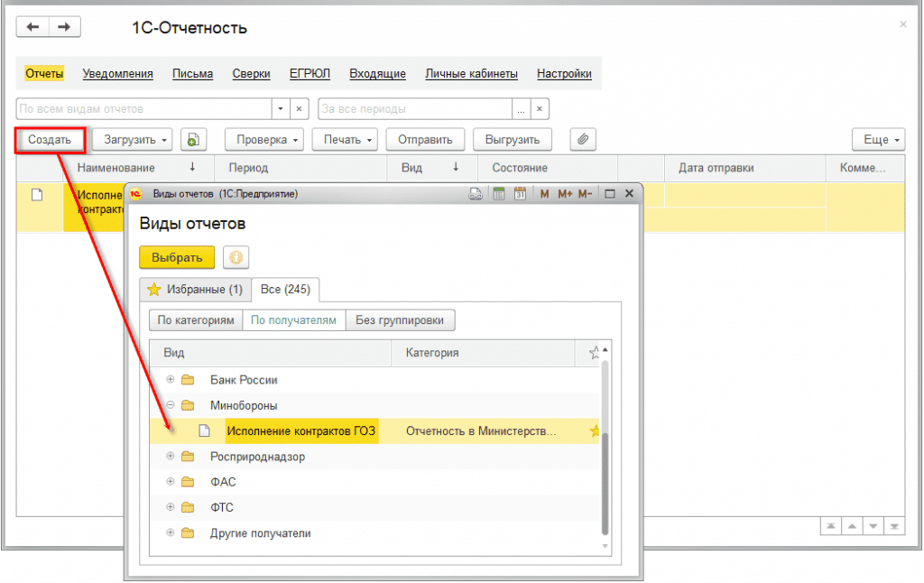Click the yellow Выбрать button
This screenshot has width=924, height=583.
coord(177,257)
